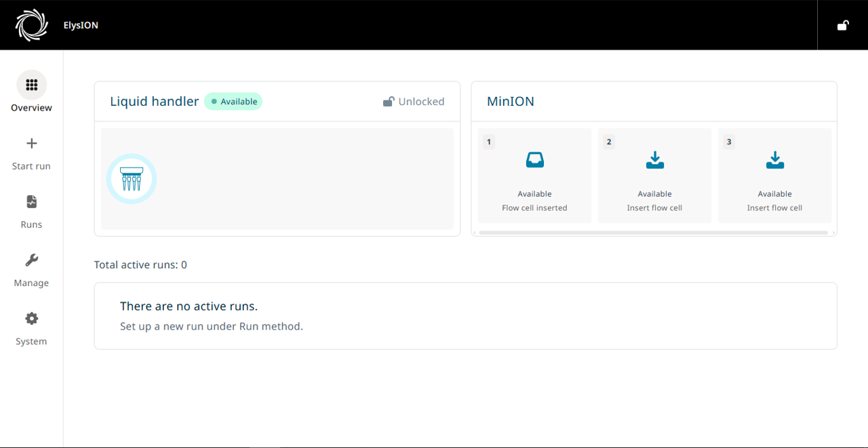Click the flow cell inserted tray icon
This screenshot has width=868, height=448.
534,160
